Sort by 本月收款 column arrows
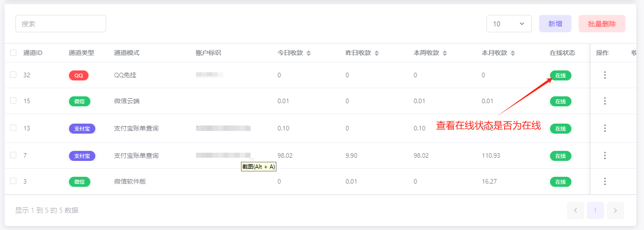The height and width of the screenshot is (230, 644). tap(513, 53)
